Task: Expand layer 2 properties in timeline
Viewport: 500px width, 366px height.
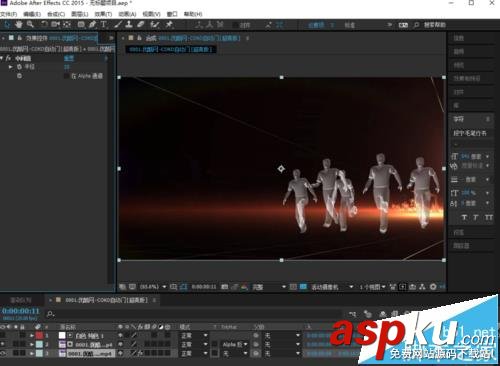Action: (x=32, y=344)
